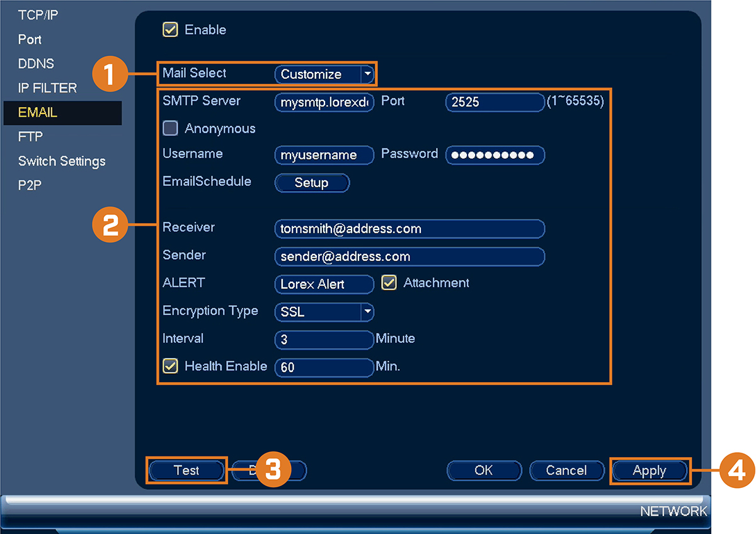Click the EmailSchedule Setup button
This screenshot has width=756, height=534.
312,183
